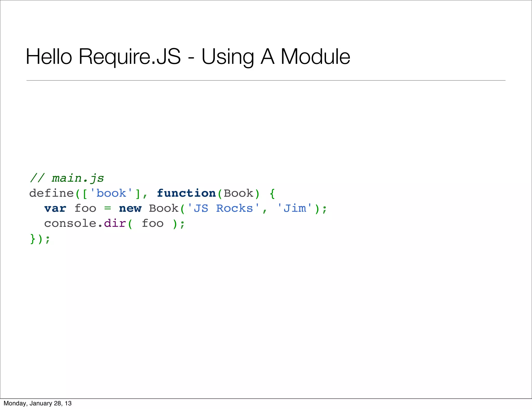Click the '// main.js' comment line
This screenshot has width=532, height=409.
coord(67,178)
